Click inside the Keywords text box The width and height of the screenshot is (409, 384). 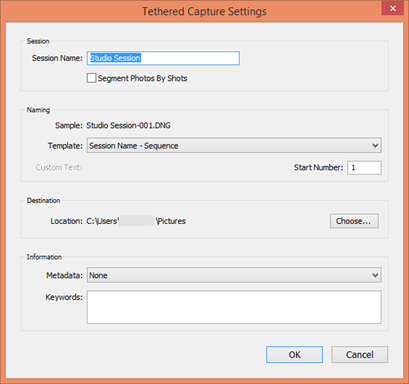(x=234, y=307)
